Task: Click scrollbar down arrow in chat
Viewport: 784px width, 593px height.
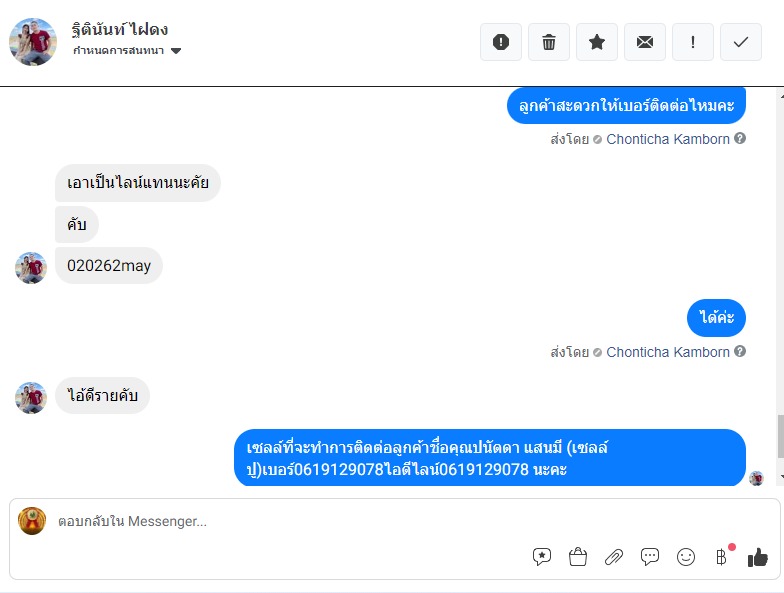Action: (781, 477)
